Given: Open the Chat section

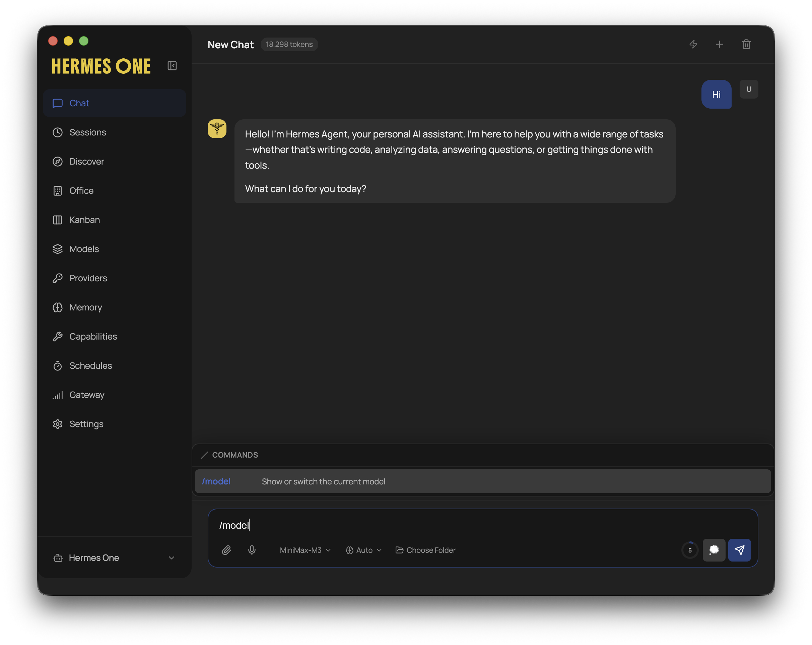Looking at the screenshot, I should click(115, 103).
